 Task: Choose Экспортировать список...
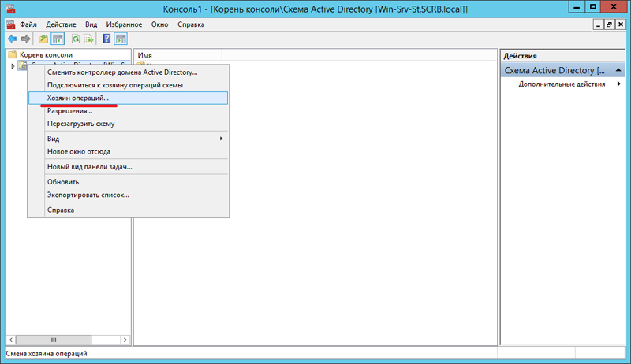[128, 195]
